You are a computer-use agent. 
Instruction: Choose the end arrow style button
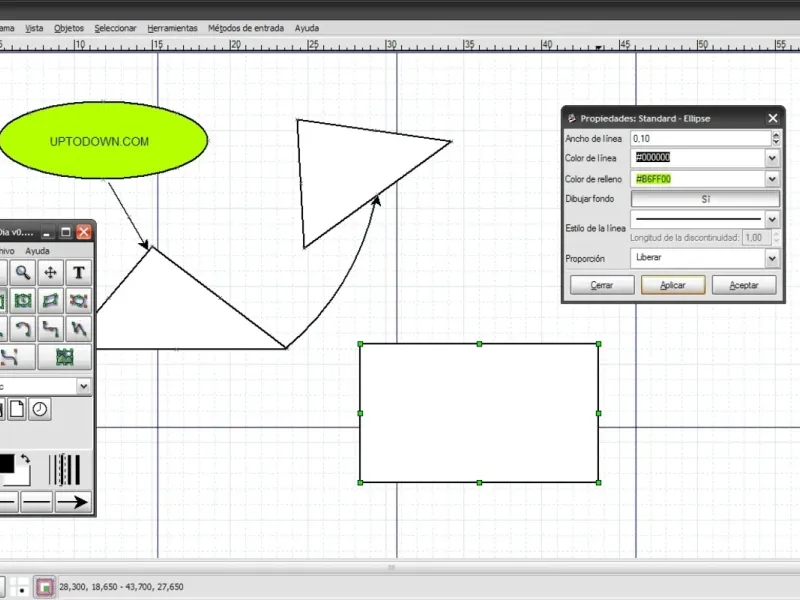coord(72,502)
